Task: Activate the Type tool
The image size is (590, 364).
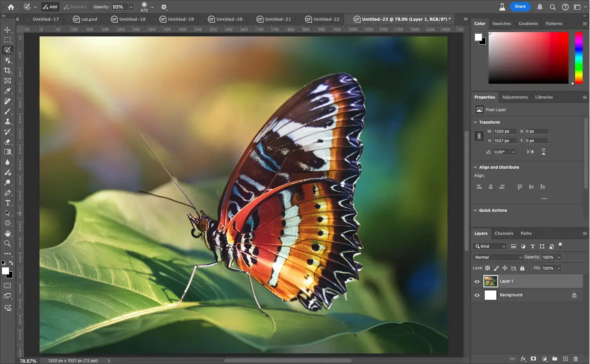Action: click(x=7, y=203)
